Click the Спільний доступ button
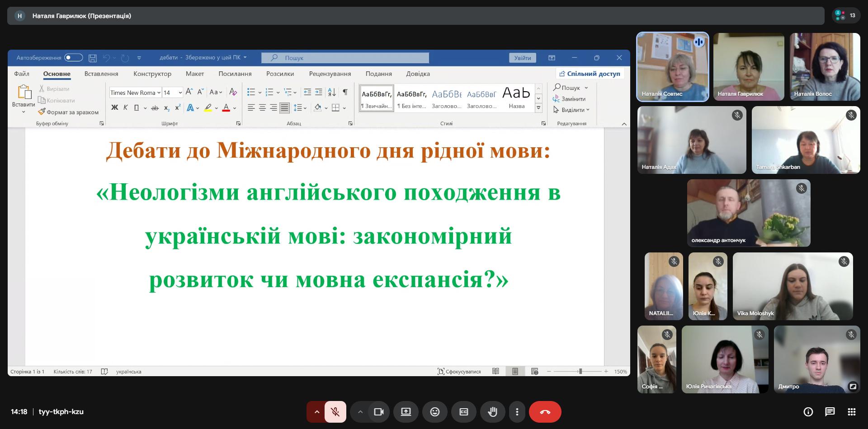868x429 pixels. [x=590, y=74]
